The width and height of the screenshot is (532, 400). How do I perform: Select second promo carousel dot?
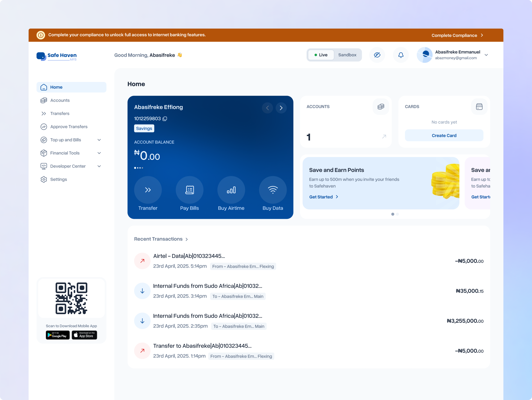pos(397,214)
